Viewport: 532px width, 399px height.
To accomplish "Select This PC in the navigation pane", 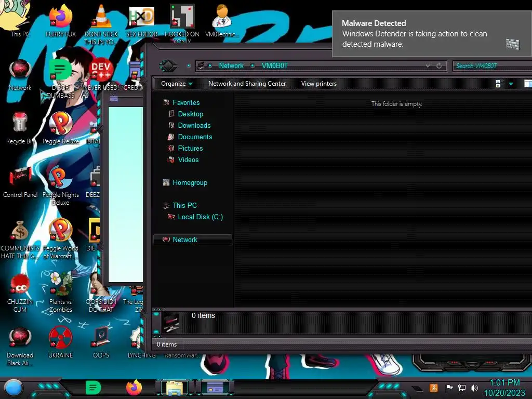I will point(184,205).
